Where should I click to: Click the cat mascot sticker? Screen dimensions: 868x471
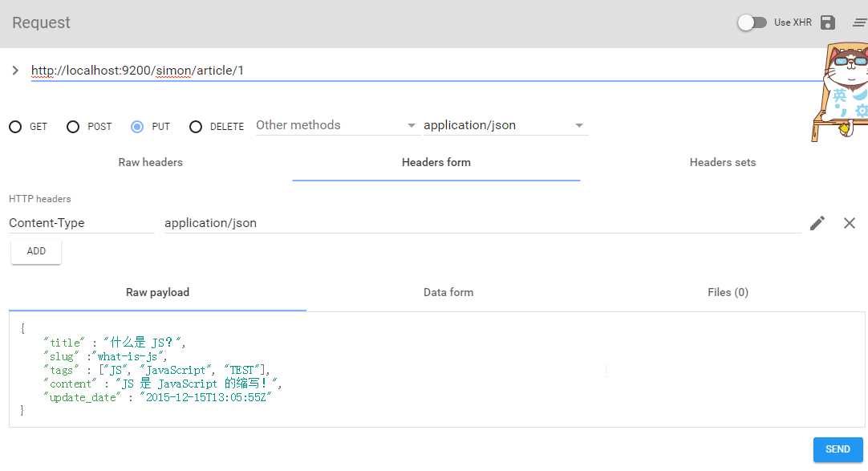click(840, 92)
